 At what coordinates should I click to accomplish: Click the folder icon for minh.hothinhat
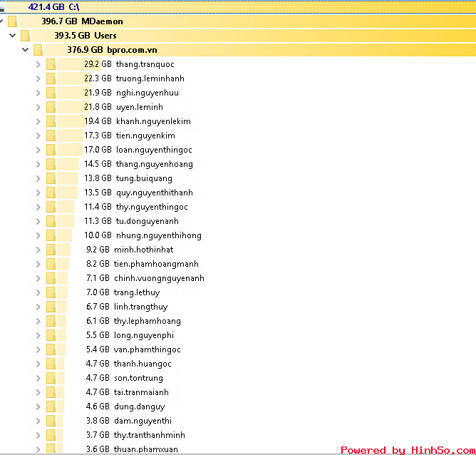point(51,250)
